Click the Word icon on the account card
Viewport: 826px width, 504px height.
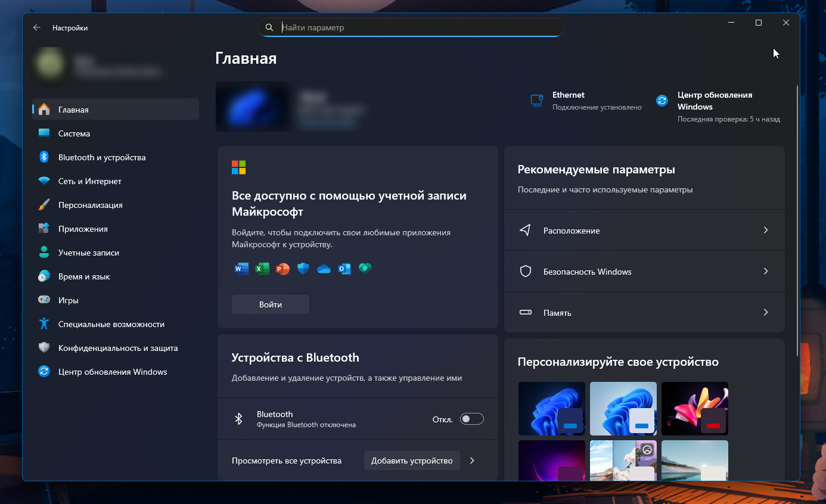click(241, 269)
